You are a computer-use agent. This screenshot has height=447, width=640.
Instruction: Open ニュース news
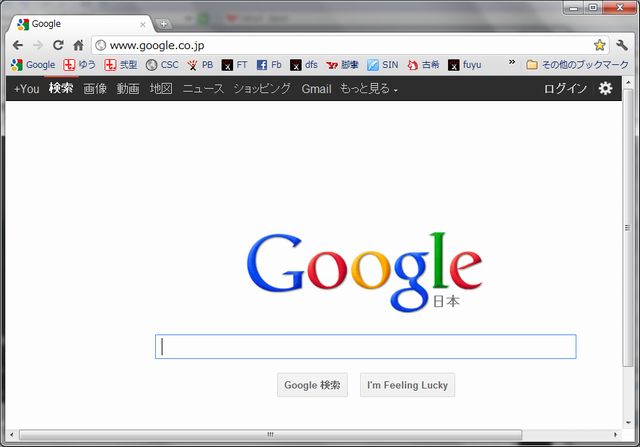(x=203, y=89)
